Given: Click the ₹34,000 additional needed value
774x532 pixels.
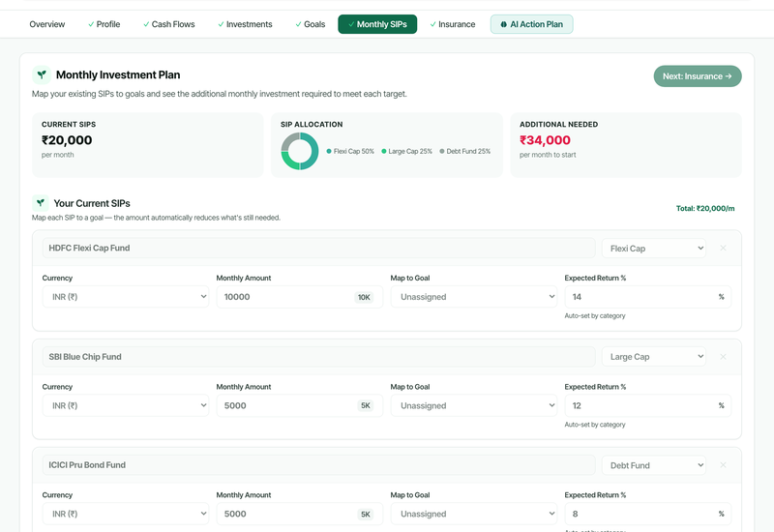Looking at the screenshot, I should coord(545,140).
